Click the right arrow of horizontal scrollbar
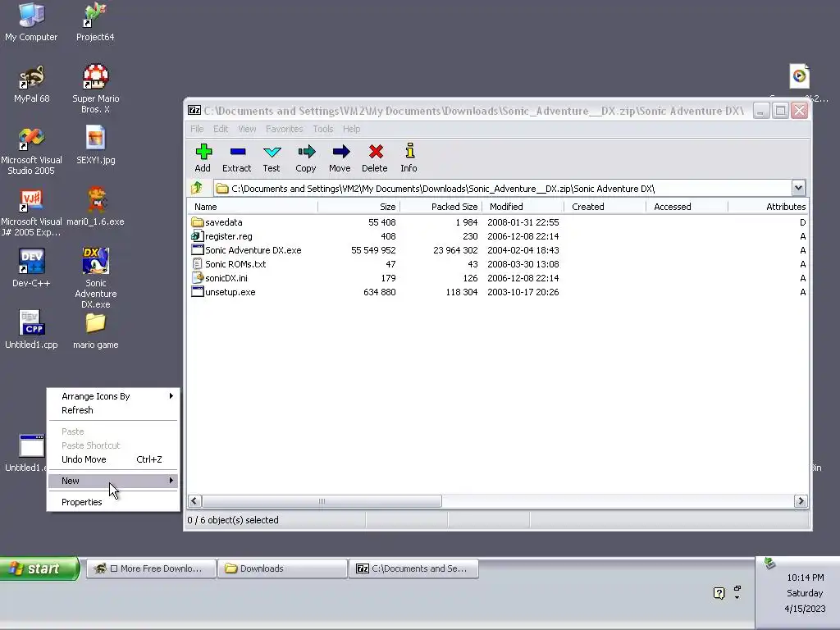The height and width of the screenshot is (630, 840). point(801,501)
